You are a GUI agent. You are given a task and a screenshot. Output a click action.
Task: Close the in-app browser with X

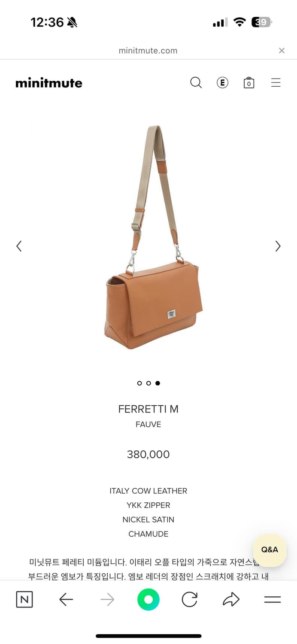pos(282,51)
